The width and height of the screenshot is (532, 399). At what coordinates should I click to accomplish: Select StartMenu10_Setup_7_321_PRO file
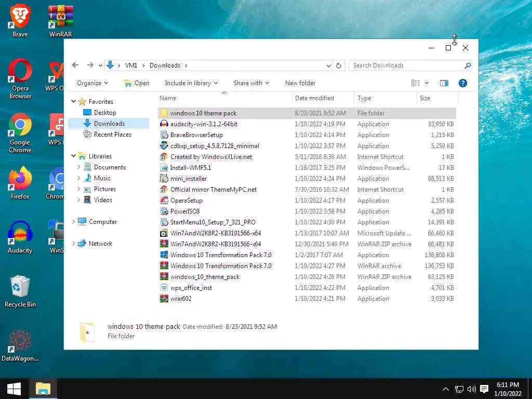(307, 222)
